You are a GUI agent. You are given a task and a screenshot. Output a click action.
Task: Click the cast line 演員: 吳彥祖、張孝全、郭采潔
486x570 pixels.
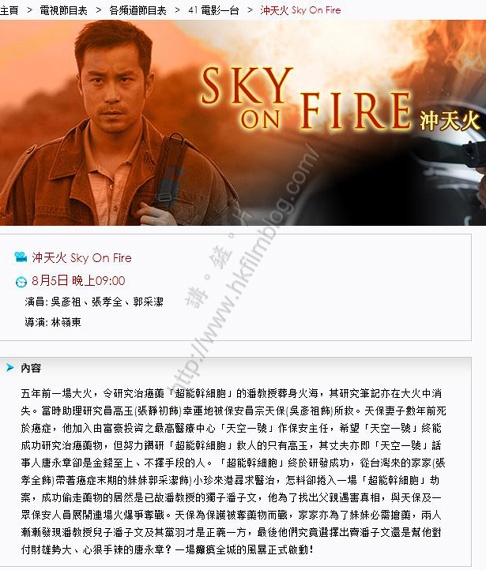pos(94,302)
